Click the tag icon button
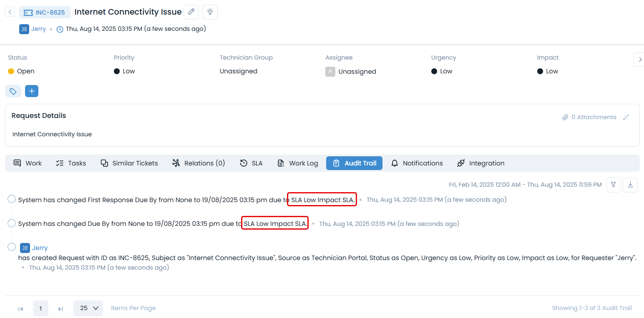Image resolution: width=644 pixels, height=318 pixels. [x=13, y=91]
